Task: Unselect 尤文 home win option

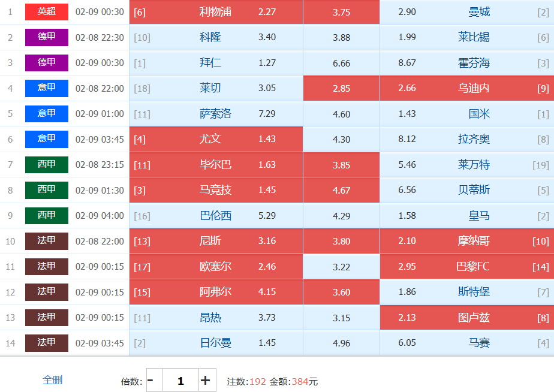Action: pyautogui.click(x=216, y=139)
